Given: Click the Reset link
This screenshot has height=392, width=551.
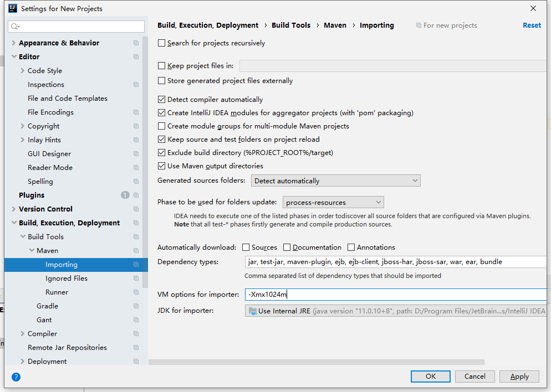Looking at the screenshot, I should (532, 25).
